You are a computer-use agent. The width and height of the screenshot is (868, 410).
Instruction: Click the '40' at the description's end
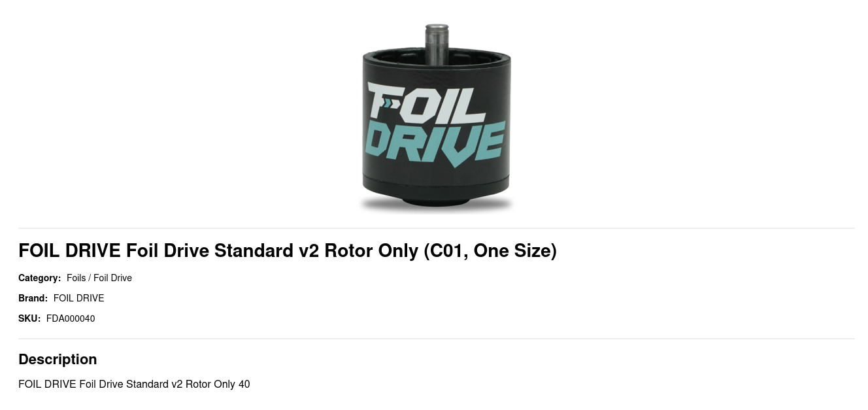244,384
